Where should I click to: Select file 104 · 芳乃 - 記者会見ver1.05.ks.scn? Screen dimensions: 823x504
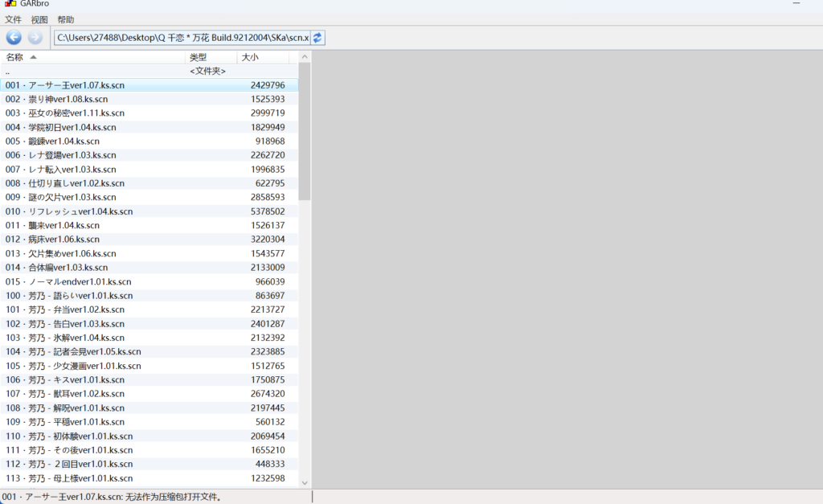[x=73, y=352]
